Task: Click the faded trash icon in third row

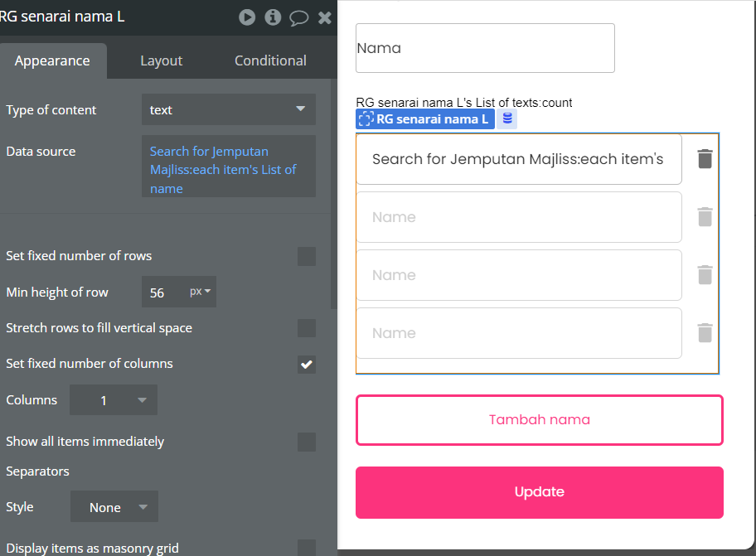Action: [705, 275]
